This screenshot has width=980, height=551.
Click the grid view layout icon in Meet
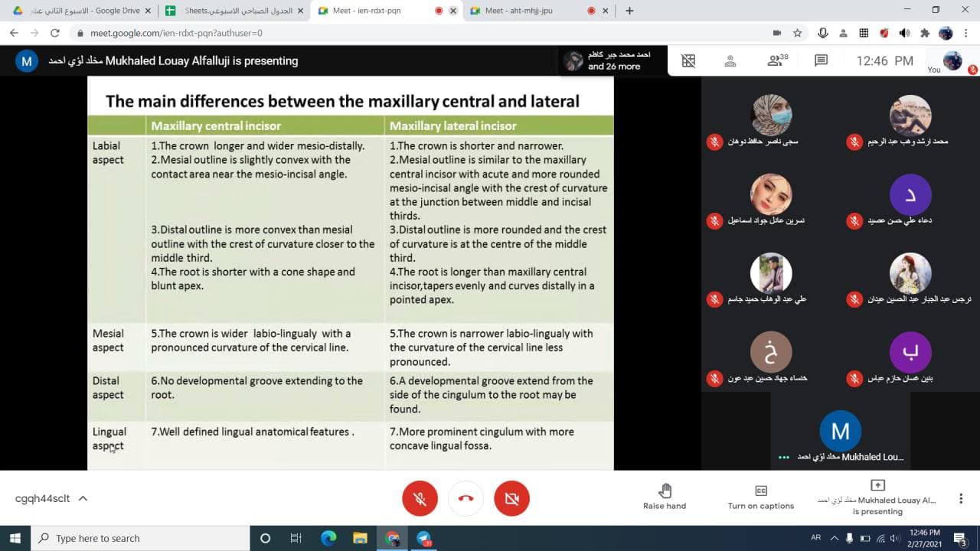click(688, 61)
